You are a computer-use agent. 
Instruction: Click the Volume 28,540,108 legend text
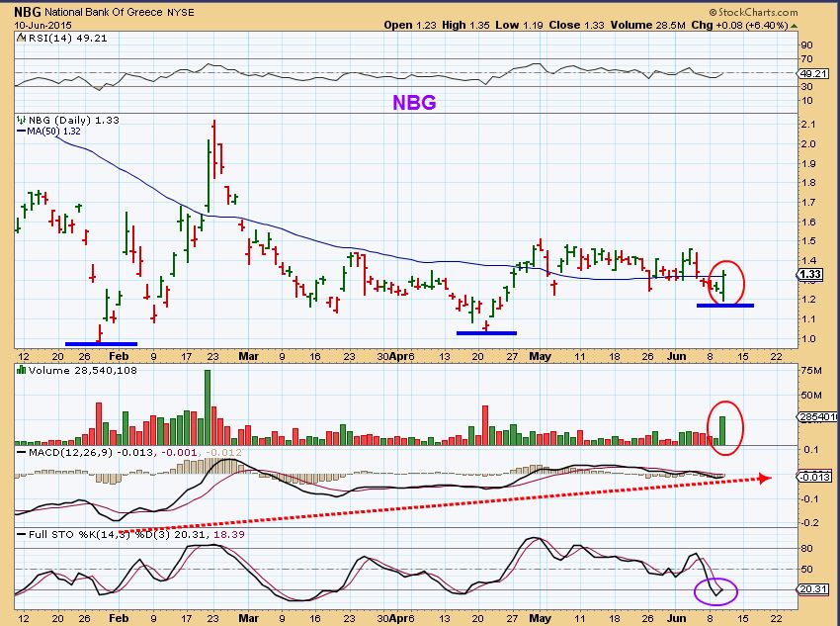point(83,370)
